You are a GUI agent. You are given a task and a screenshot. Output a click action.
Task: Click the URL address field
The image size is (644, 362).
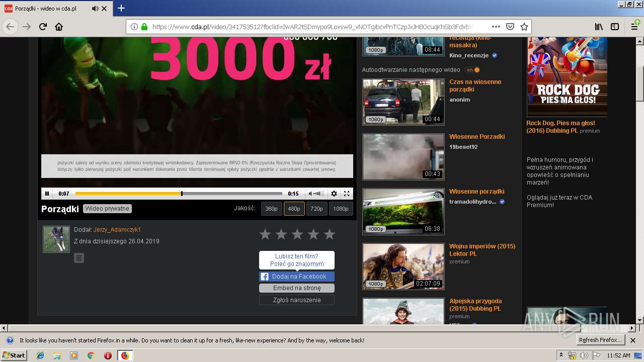(312, 27)
